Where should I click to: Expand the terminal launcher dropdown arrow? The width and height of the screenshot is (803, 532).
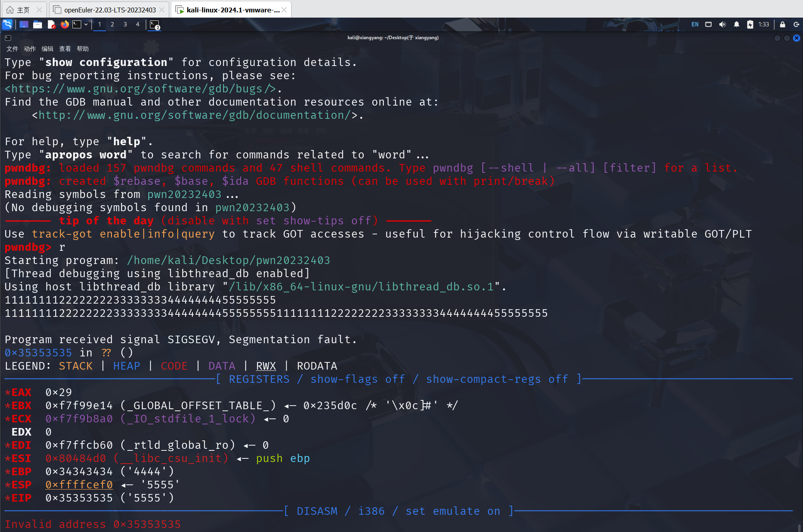coord(86,24)
